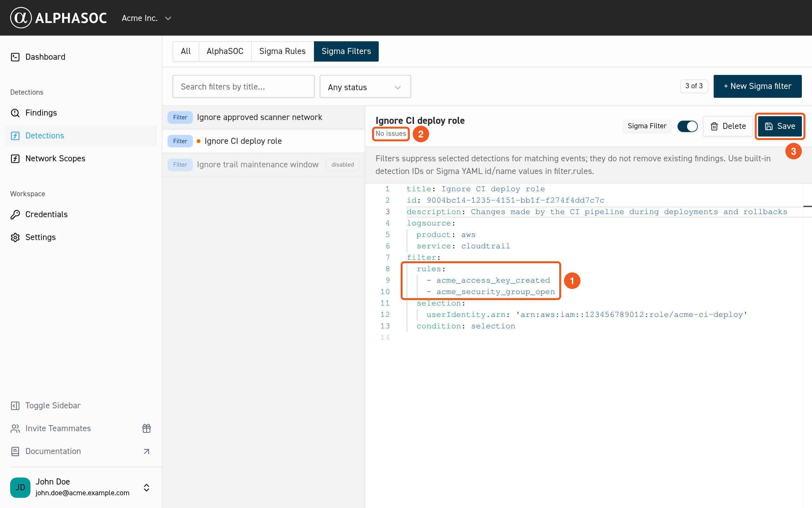Switch to the All tab
812x508 pixels.
tap(186, 51)
